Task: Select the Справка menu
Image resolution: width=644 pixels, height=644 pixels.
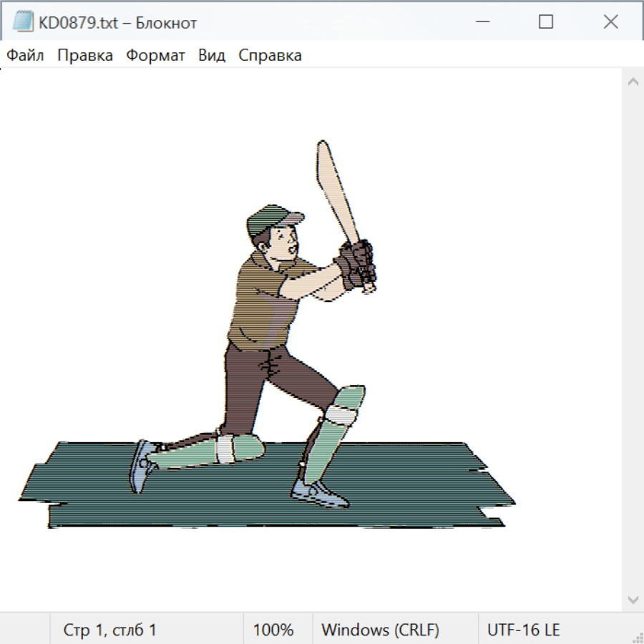Action: point(270,56)
